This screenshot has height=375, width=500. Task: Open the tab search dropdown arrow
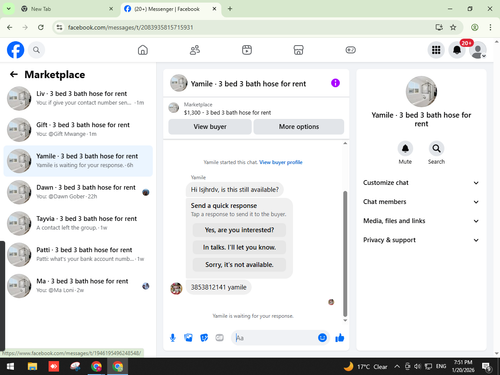(9, 9)
